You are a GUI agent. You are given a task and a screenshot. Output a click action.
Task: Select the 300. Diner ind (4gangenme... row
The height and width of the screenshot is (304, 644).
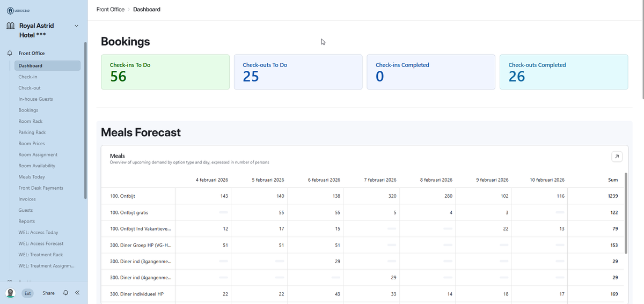tap(141, 278)
